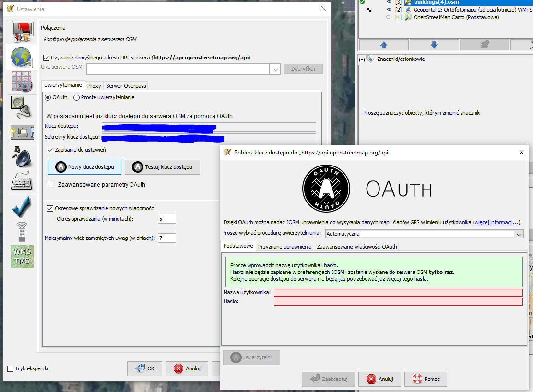Image resolution: width=533 pixels, height=392 pixels.
Task: Click the Klucz dostępu field
Action: (x=209, y=127)
